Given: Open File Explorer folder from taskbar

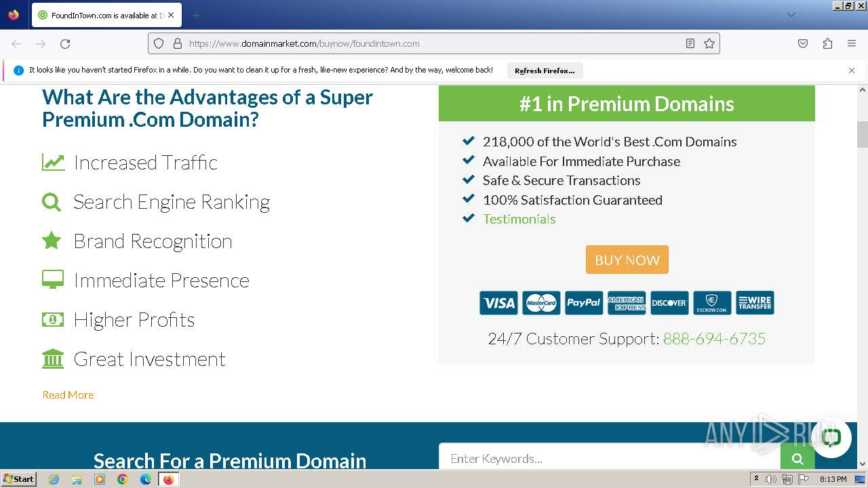Looking at the screenshot, I should [77, 479].
